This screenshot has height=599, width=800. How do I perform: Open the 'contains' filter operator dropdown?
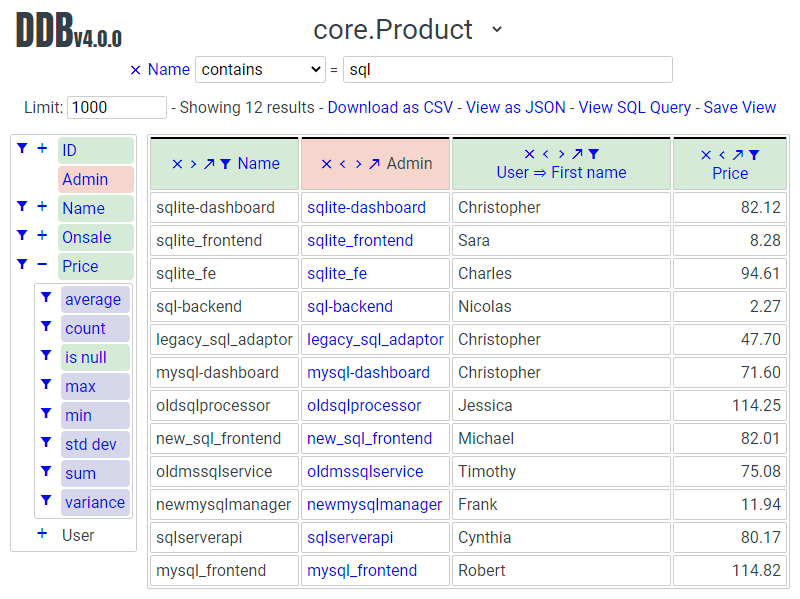[260, 70]
